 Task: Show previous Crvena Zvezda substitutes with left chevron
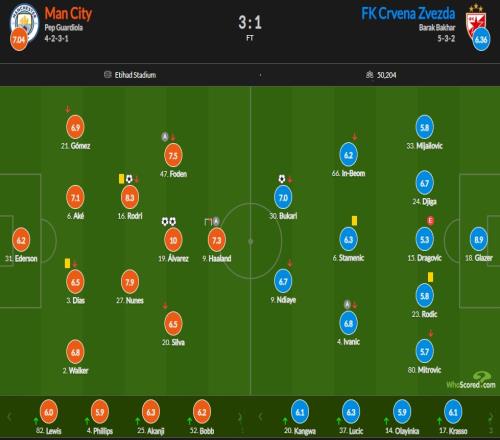pos(261,417)
